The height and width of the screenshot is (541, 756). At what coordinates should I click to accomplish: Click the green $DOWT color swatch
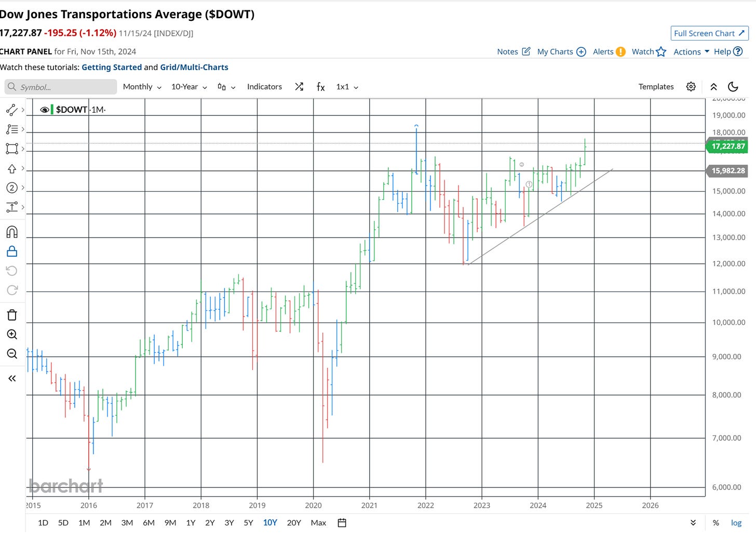pos(52,110)
